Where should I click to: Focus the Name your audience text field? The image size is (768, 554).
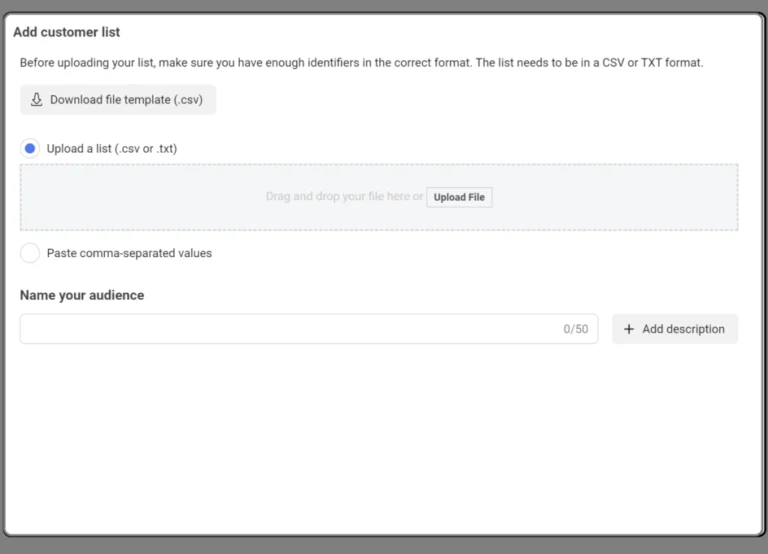point(290,329)
